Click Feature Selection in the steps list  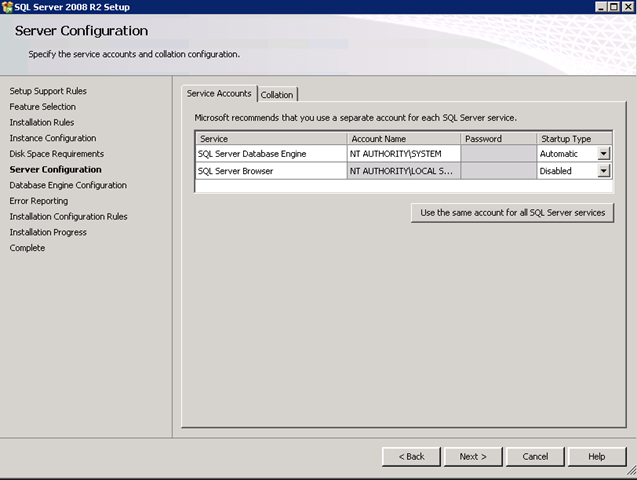click(43, 107)
